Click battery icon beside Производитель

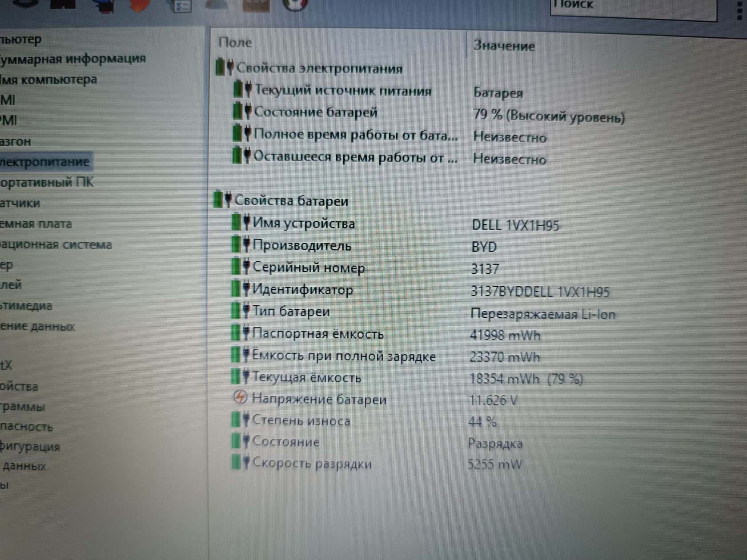point(241,244)
